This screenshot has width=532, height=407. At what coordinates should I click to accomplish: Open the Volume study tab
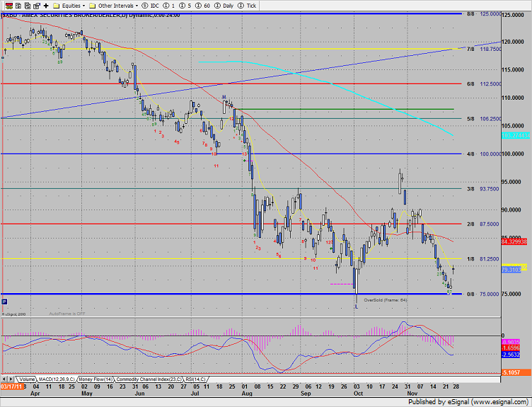[26, 379]
